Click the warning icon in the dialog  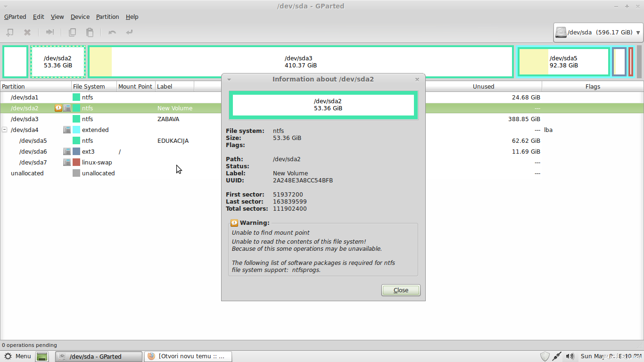(234, 223)
